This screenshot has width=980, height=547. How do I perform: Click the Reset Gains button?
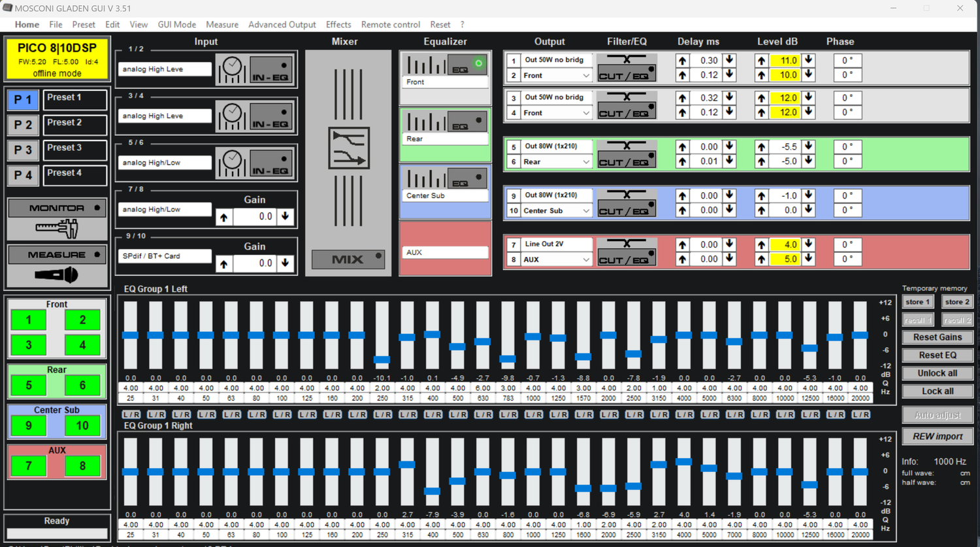pyautogui.click(x=937, y=337)
